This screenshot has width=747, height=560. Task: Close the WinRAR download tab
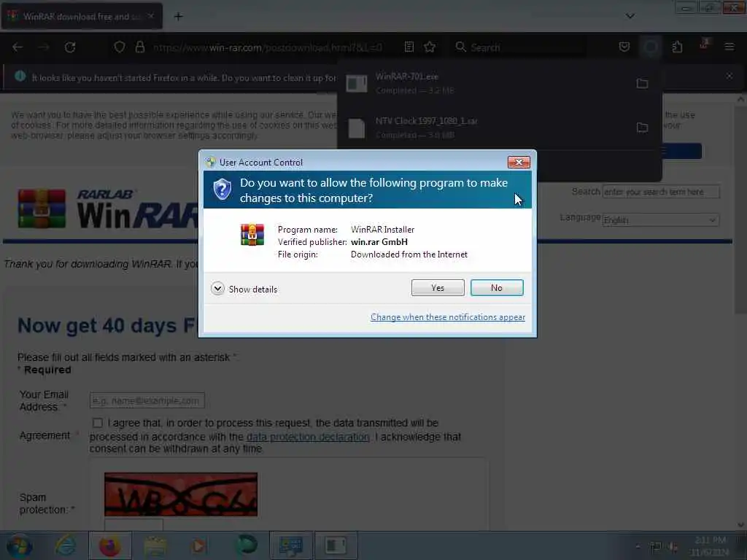pyautogui.click(x=150, y=16)
